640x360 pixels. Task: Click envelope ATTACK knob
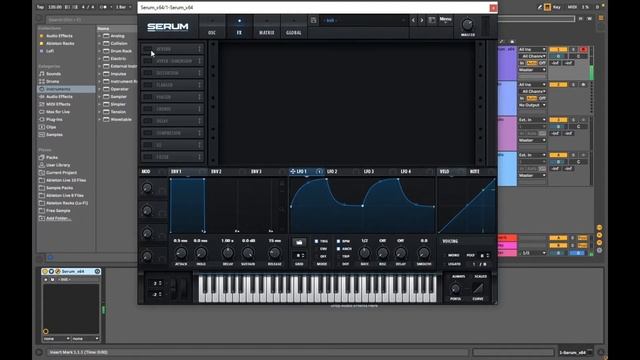(x=181, y=253)
